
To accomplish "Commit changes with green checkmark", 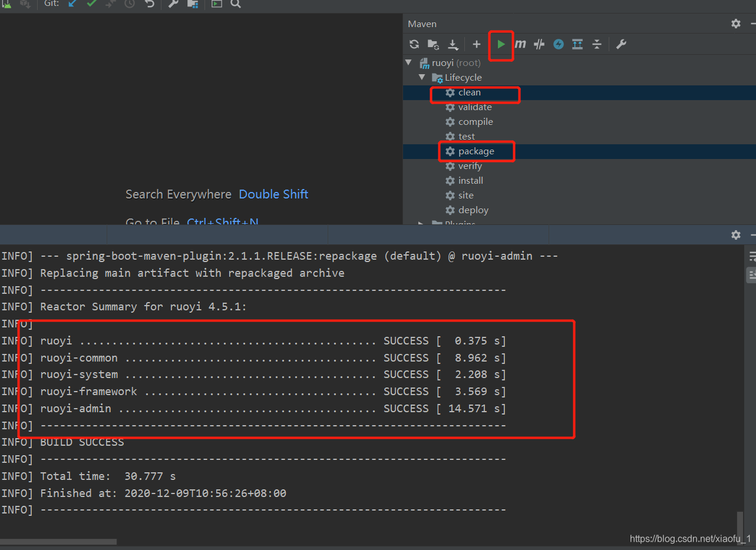I will [x=92, y=4].
